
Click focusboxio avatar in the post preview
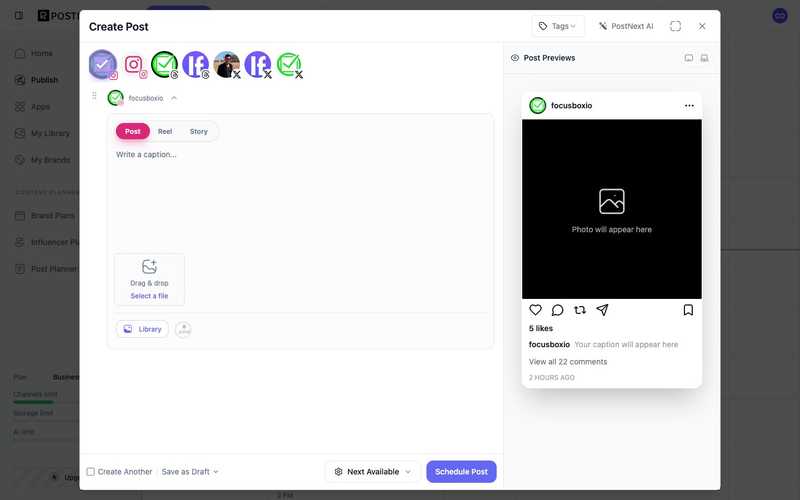click(537, 106)
